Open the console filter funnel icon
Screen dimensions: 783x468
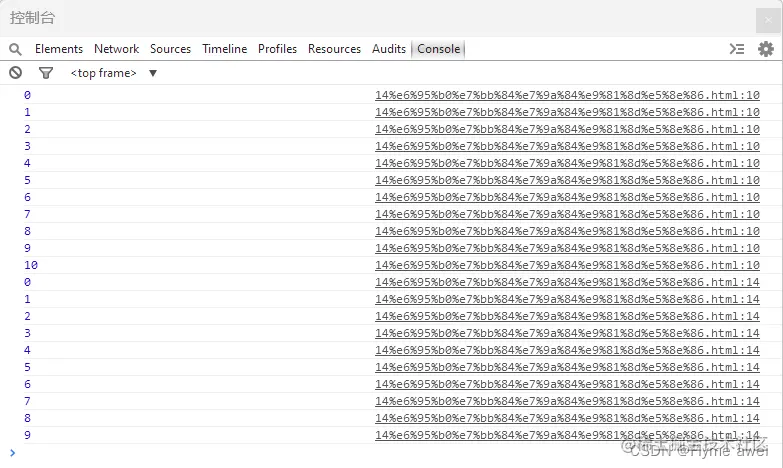46,73
